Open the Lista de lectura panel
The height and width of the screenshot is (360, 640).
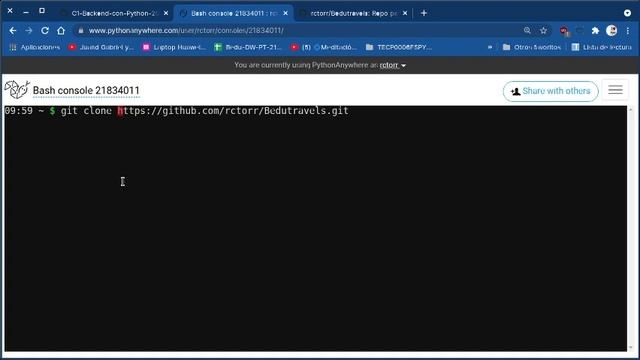tap(601, 47)
